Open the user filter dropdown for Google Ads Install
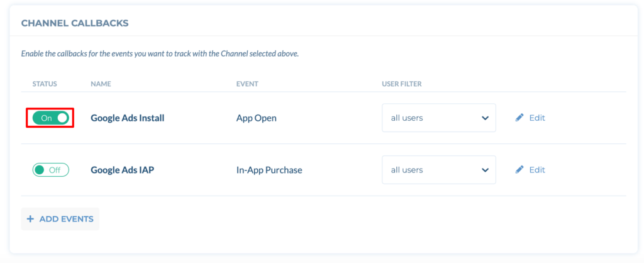644x263 pixels. 438,118
